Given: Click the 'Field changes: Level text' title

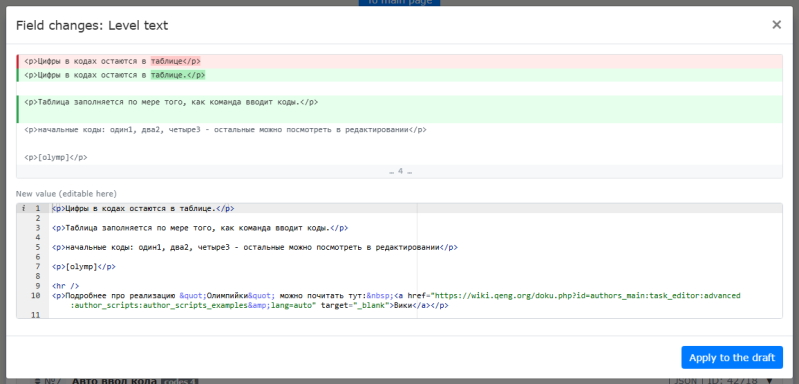Looking at the screenshot, I should [92, 25].
